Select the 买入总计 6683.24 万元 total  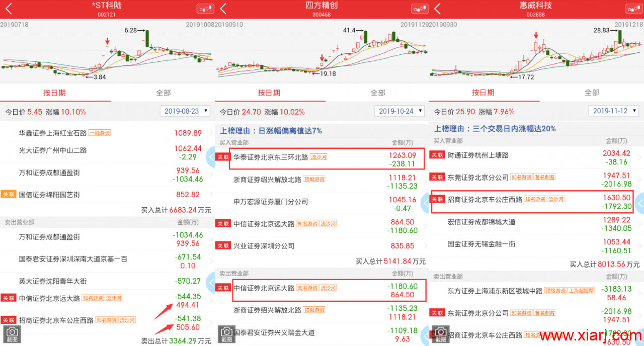click(176, 210)
